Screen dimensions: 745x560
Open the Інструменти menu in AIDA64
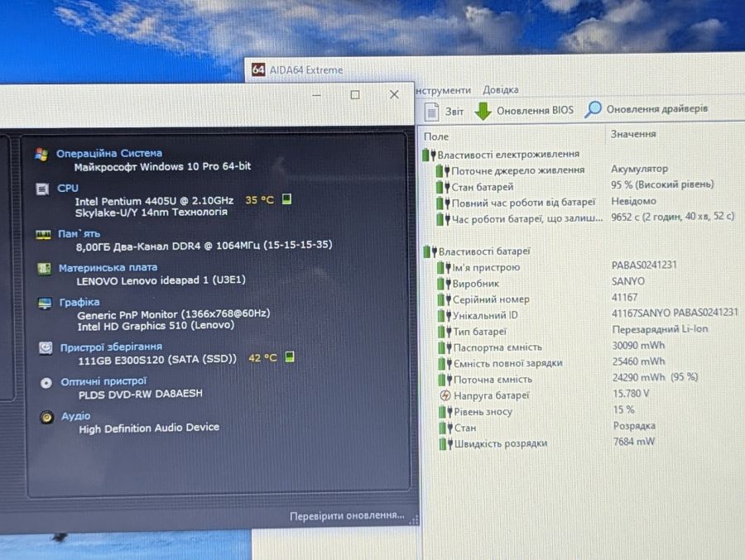[x=444, y=90]
